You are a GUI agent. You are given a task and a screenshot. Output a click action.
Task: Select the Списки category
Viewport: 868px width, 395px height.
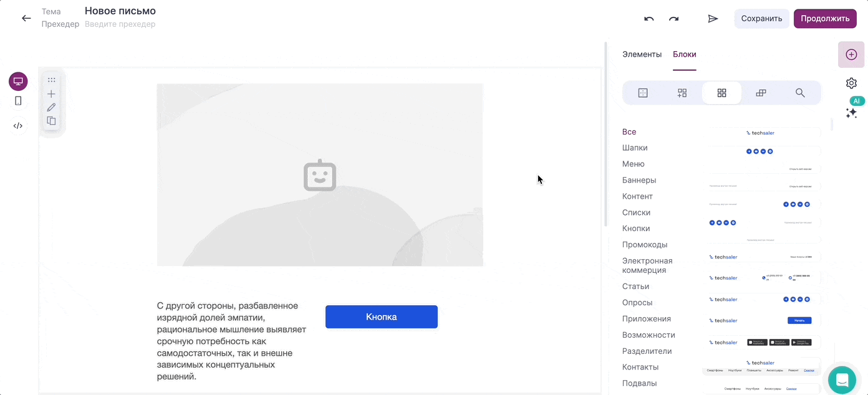636,212
